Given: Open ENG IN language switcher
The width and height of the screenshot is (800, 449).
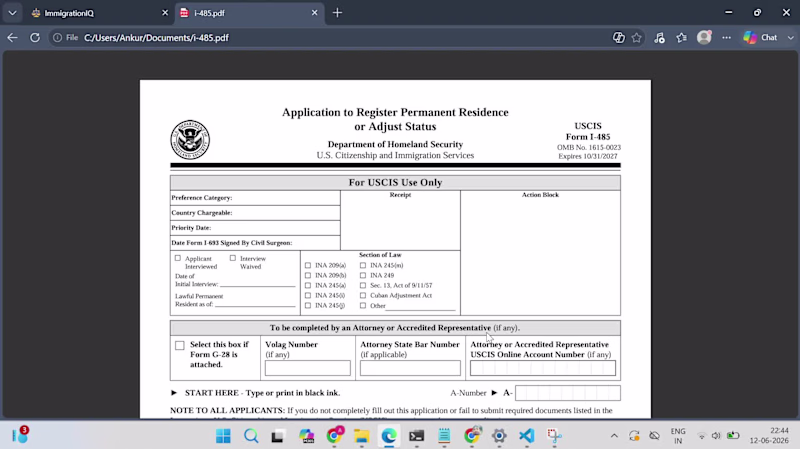Looking at the screenshot, I should pyautogui.click(x=678, y=436).
